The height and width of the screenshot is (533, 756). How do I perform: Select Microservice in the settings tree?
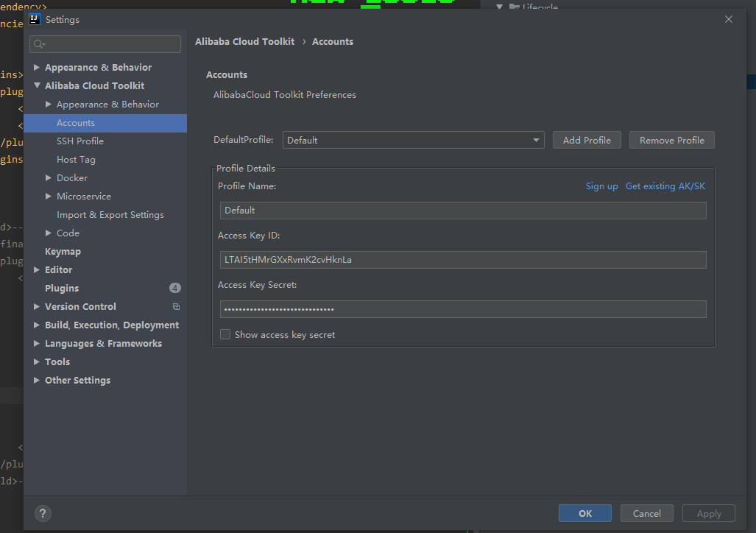84,197
